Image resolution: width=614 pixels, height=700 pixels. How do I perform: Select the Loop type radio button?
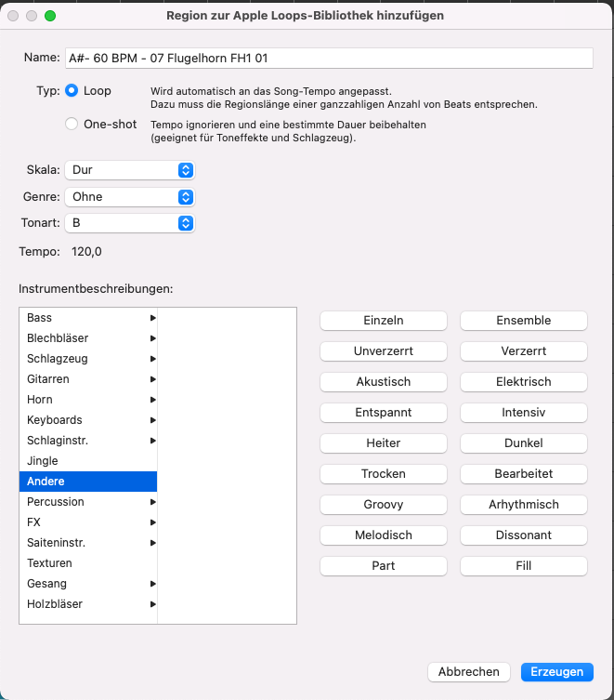[72, 91]
